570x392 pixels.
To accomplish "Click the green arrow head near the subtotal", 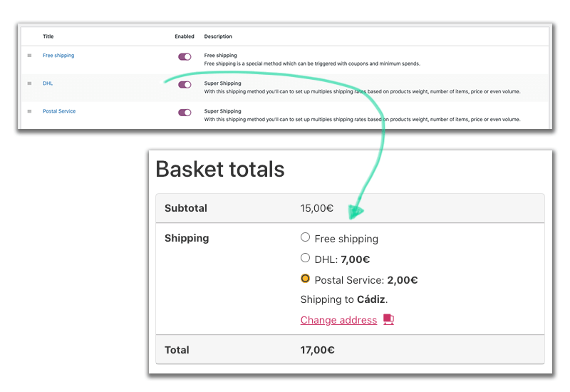I will 355,211.
